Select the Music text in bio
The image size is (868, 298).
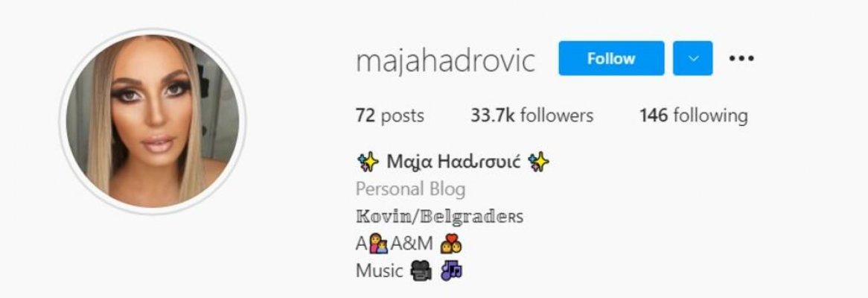[x=379, y=271]
